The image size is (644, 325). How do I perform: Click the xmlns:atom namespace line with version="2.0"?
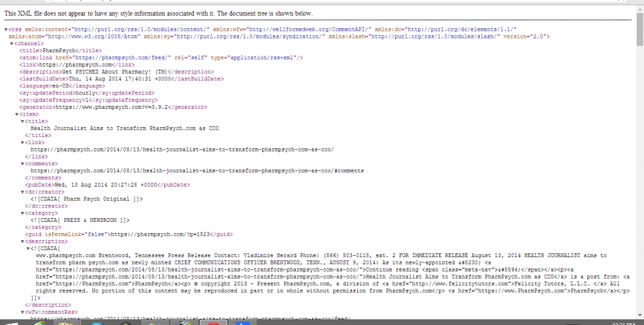[x=279, y=36]
